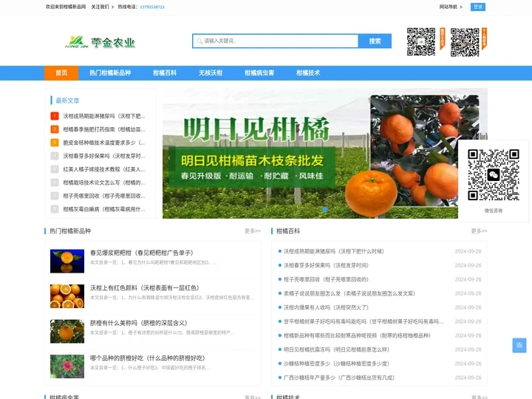Click 更多 next to 热门柑橘新品种
This screenshot has width=532, height=399.
[x=253, y=231]
